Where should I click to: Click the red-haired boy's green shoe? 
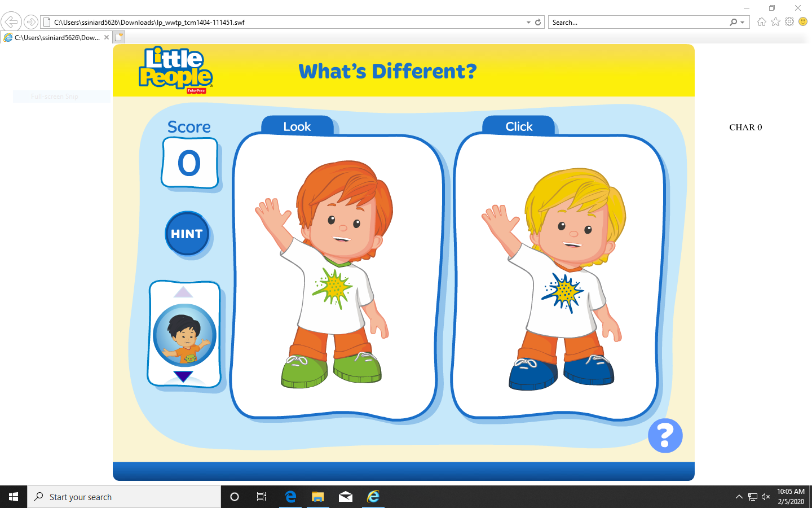304,371
